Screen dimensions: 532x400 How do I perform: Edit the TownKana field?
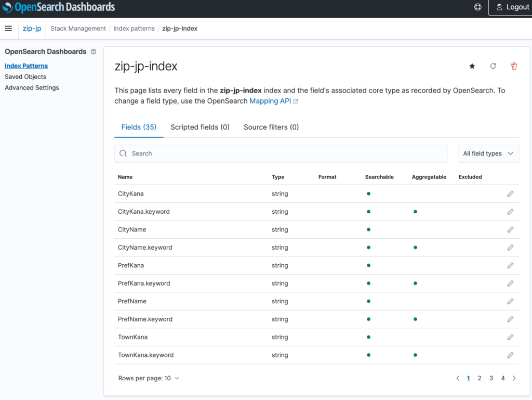click(x=510, y=337)
